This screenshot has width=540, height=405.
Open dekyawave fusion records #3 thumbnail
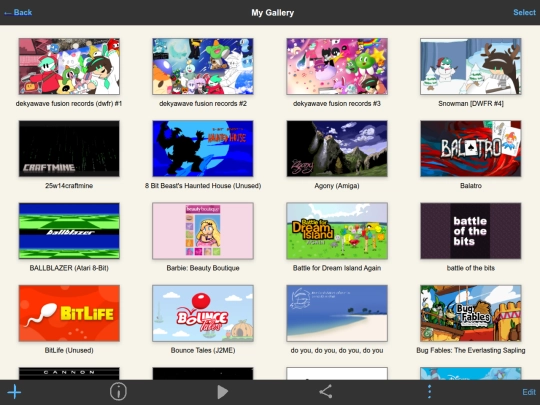point(337,66)
